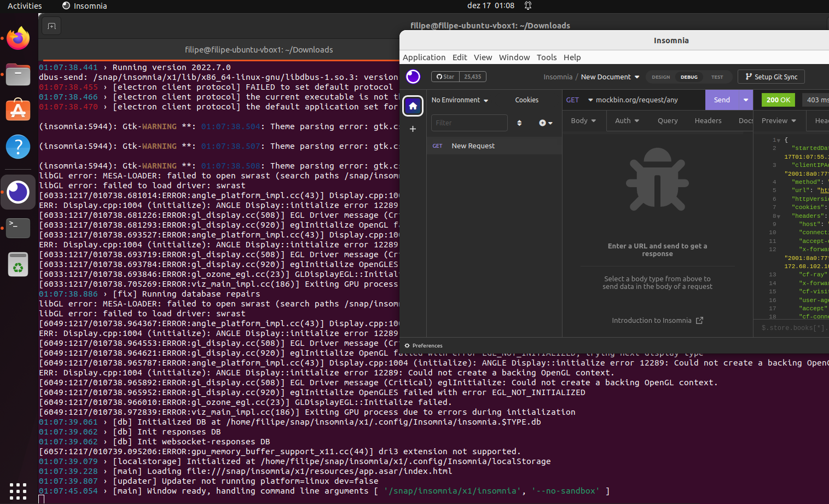The height and width of the screenshot is (504, 829).
Task: Open the Help menu
Action: coord(572,57)
